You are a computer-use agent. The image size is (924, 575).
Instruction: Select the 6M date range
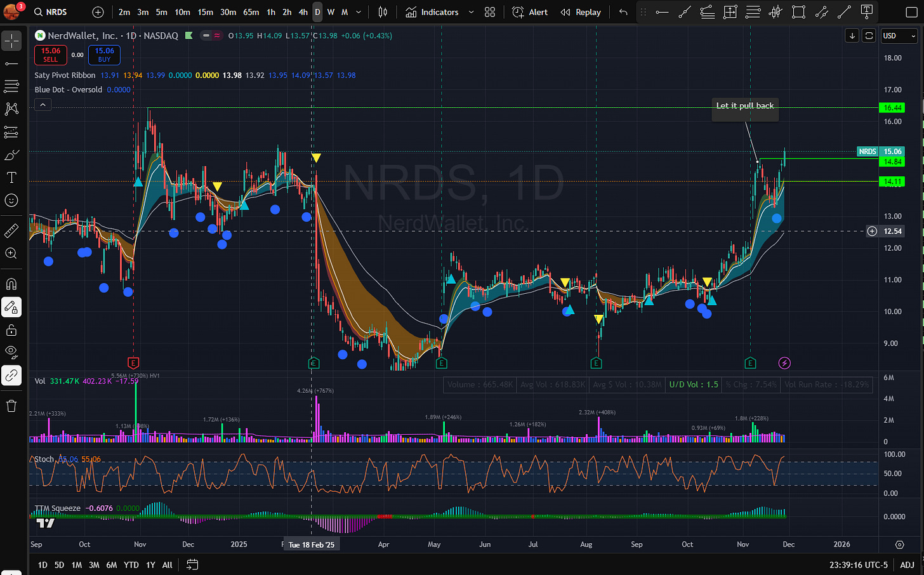click(111, 565)
